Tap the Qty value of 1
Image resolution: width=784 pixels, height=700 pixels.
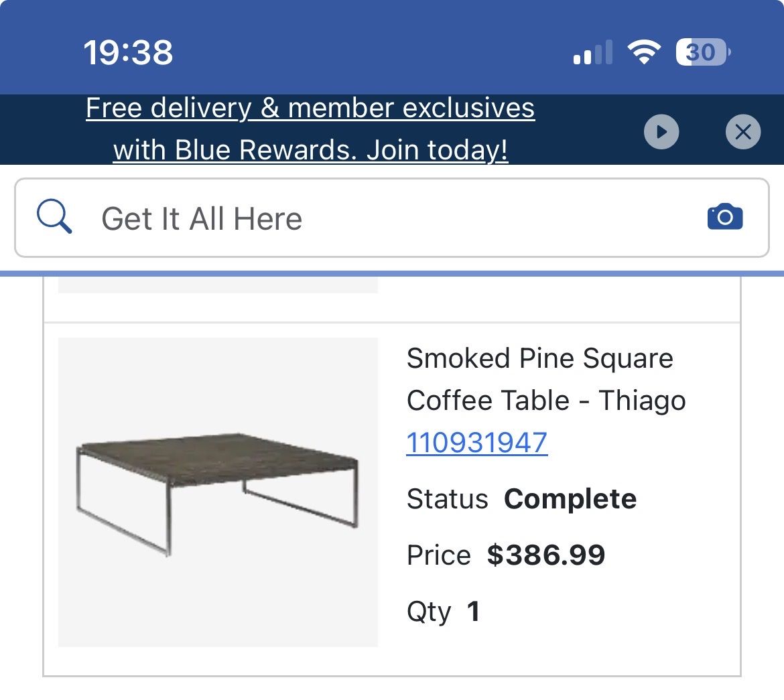click(x=474, y=611)
